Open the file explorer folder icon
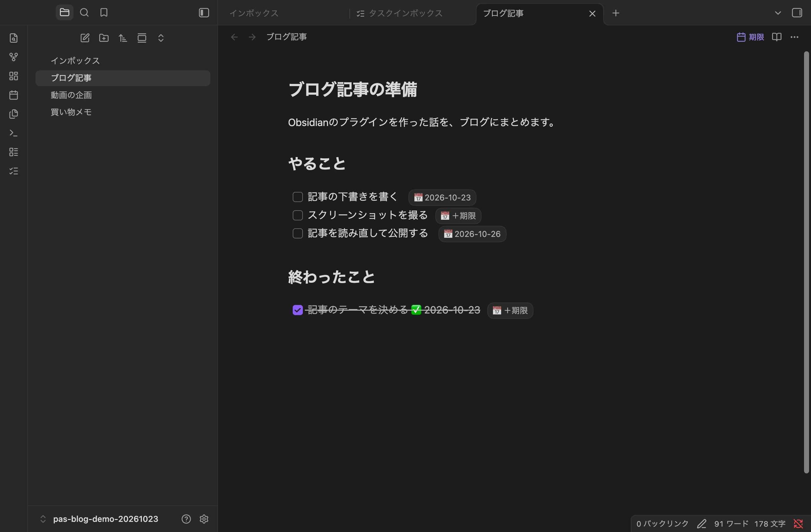Viewport: 811px width, 532px height. pyautogui.click(x=64, y=13)
